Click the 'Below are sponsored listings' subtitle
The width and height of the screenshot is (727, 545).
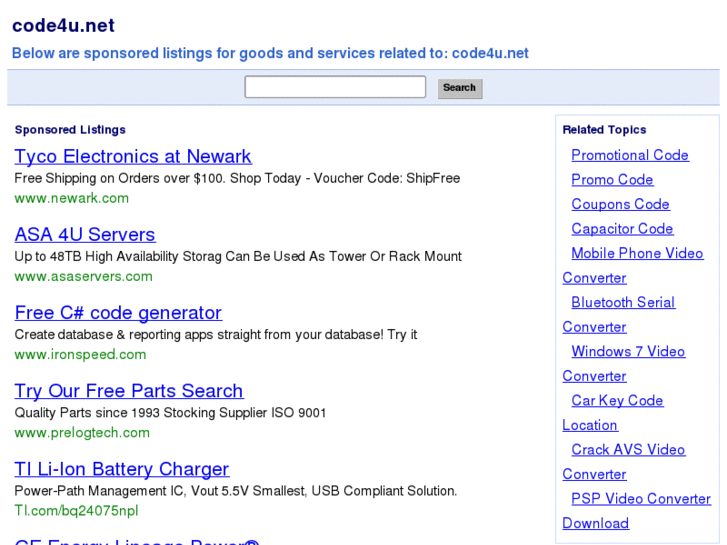[x=270, y=53]
